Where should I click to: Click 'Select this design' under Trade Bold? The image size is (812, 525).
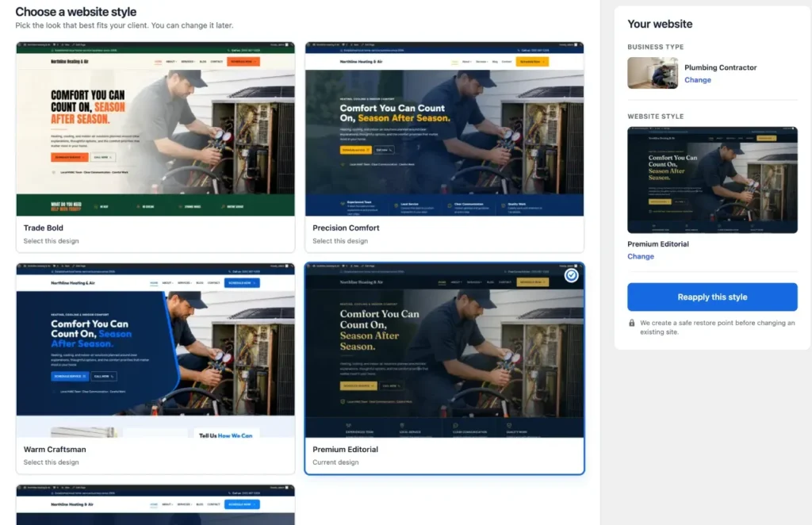52,241
